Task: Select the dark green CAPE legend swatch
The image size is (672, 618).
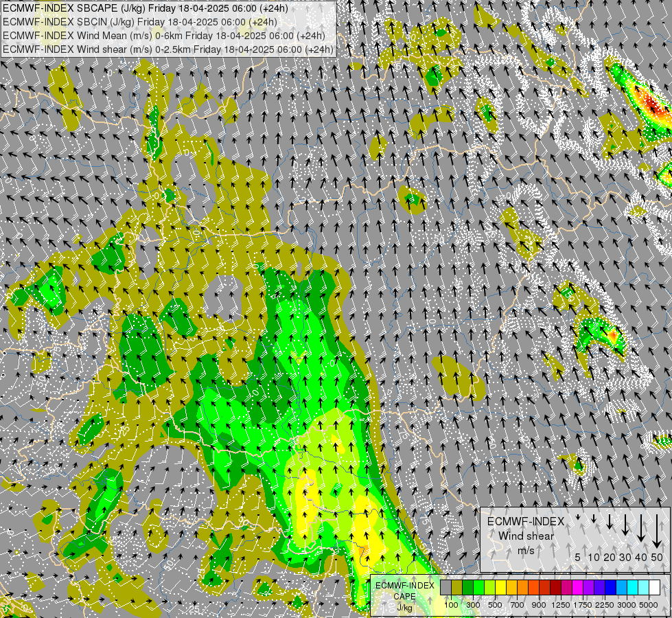Action: pos(468,588)
